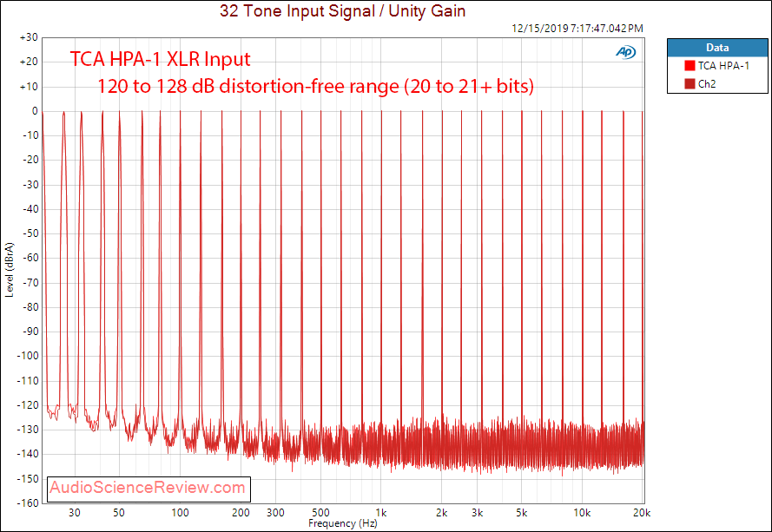This screenshot has width=772, height=532.
Task: Click the 10k frequency axis label
Action: [x=582, y=513]
